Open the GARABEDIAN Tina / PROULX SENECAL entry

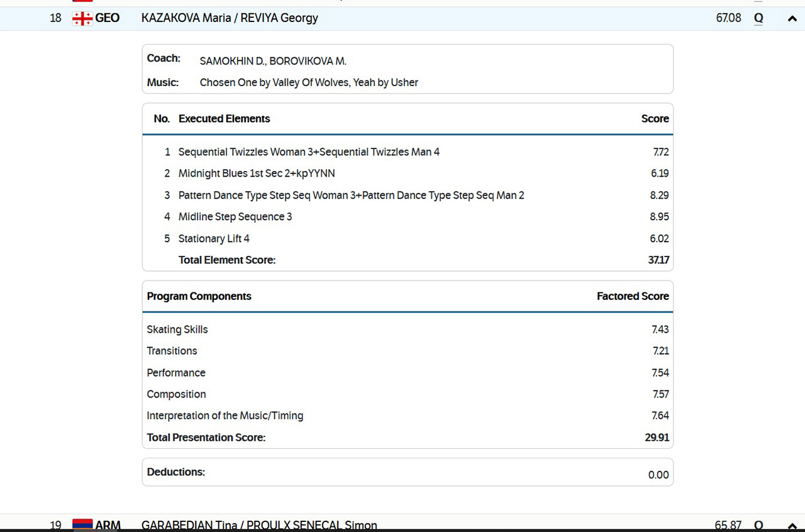[x=259, y=525]
